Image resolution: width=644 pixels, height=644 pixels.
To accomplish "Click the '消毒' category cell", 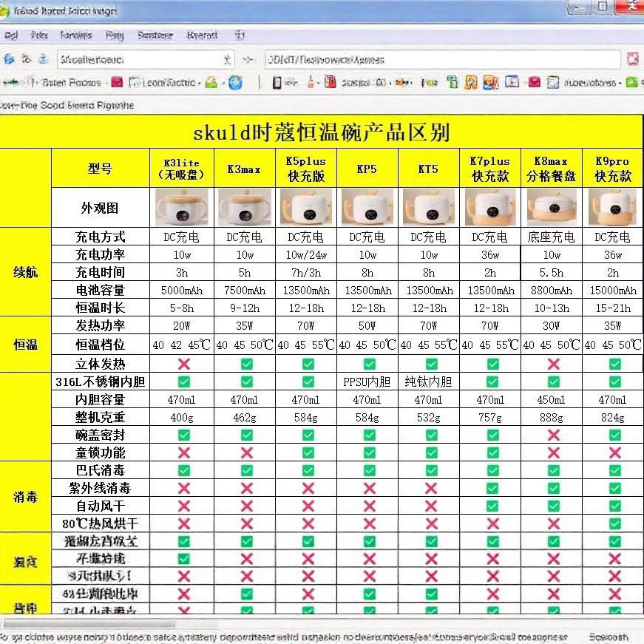I will click(x=25, y=497).
